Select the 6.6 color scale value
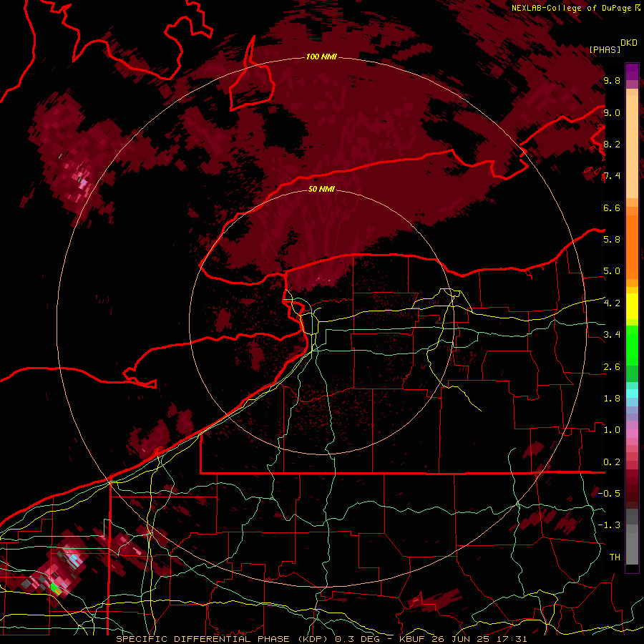Image resolution: width=644 pixels, height=644 pixels. click(612, 208)
